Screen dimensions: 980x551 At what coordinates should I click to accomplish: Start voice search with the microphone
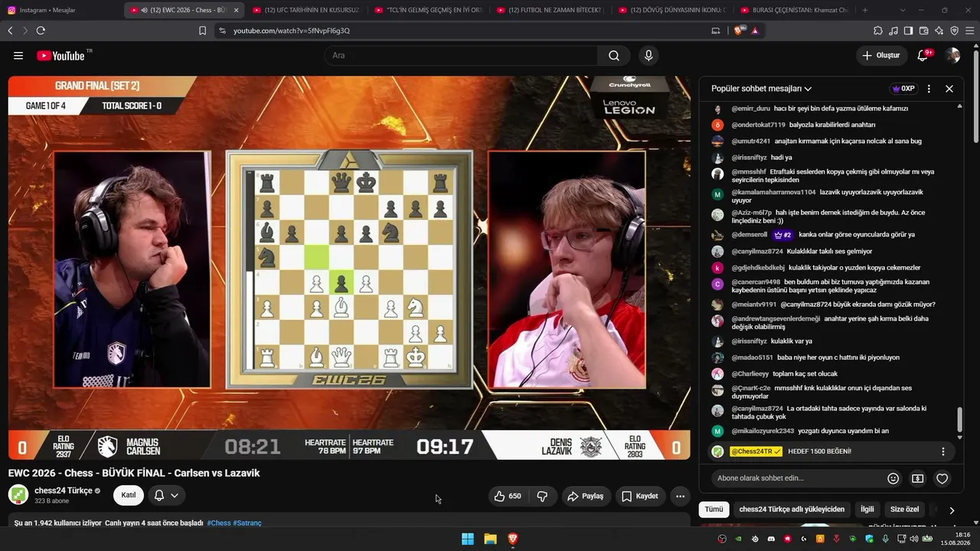pyautogui.click(x=648, y=56)
